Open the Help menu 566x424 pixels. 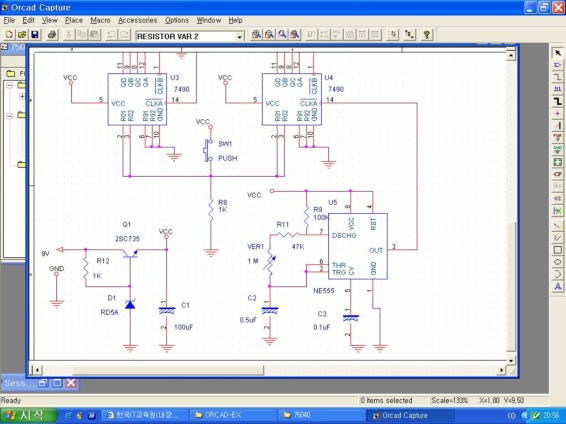point(235,20)
